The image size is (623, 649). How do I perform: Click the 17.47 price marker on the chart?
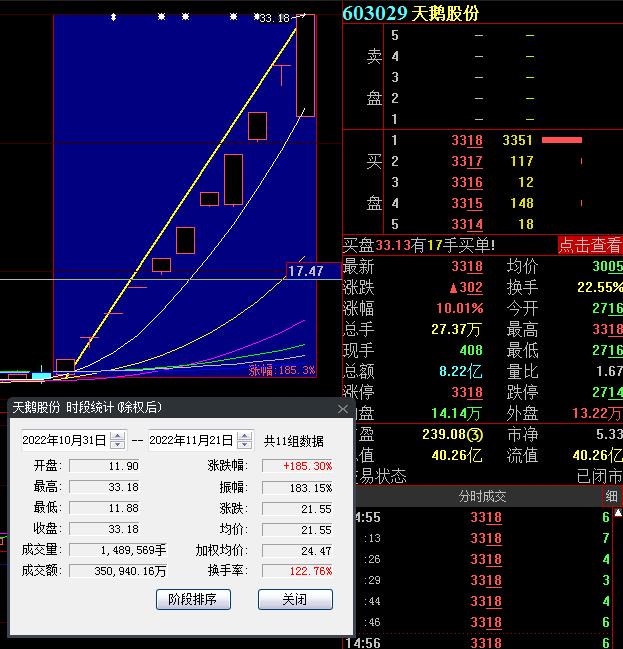tap(305, 271)
